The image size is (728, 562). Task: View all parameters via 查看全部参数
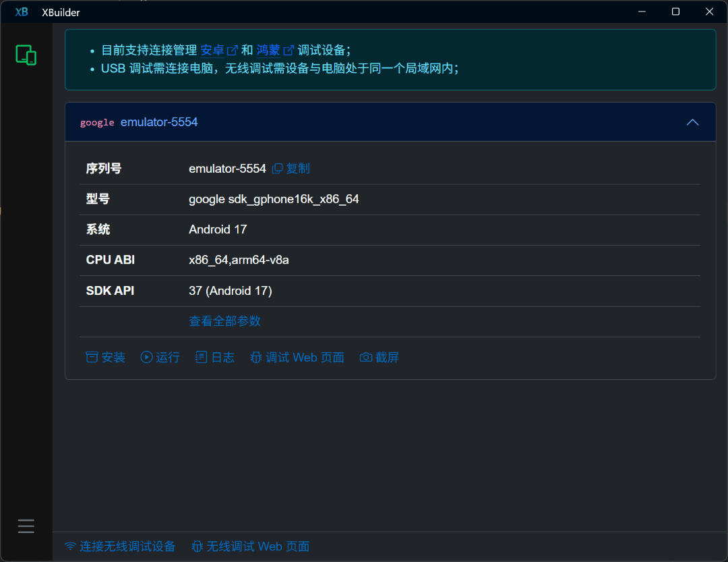224,320
